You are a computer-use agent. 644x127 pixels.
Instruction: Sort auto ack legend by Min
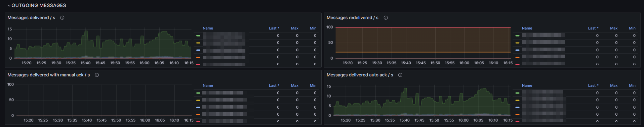pos(632,85)
